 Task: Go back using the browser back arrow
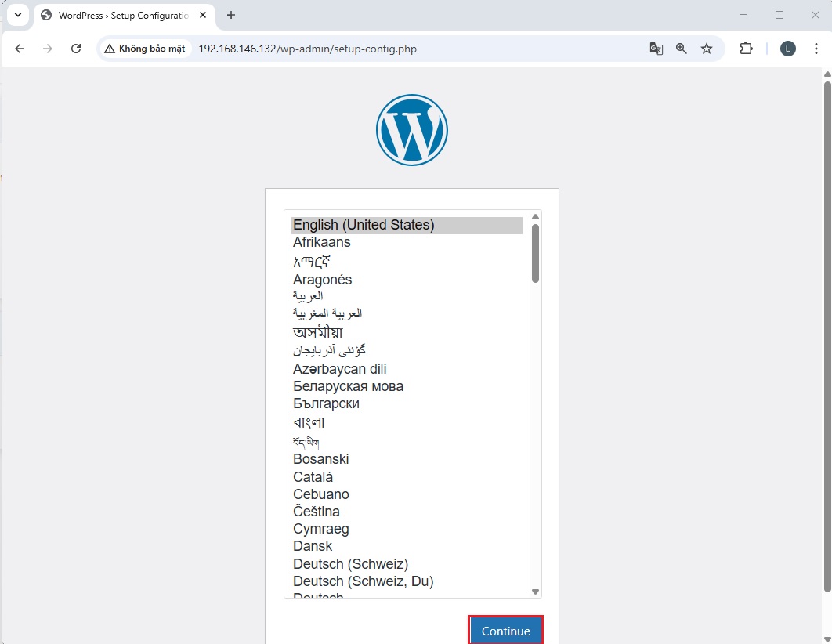click(20, 49)
